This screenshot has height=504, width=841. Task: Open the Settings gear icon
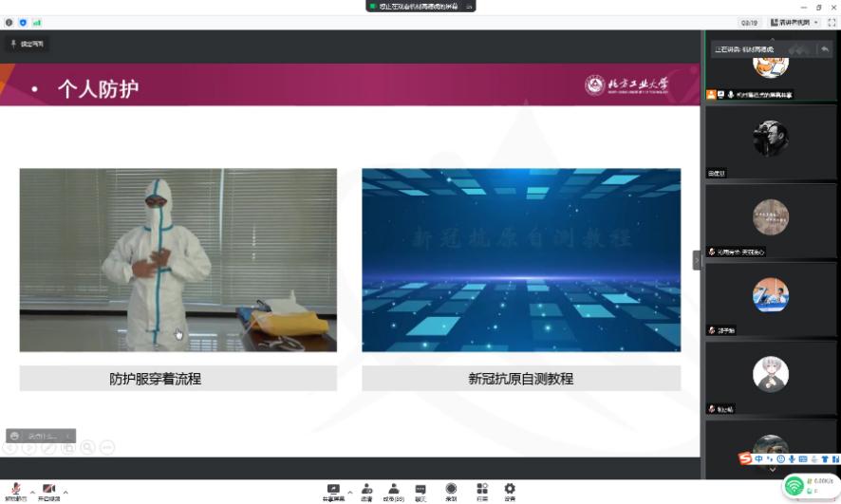[x=510, y=489]
